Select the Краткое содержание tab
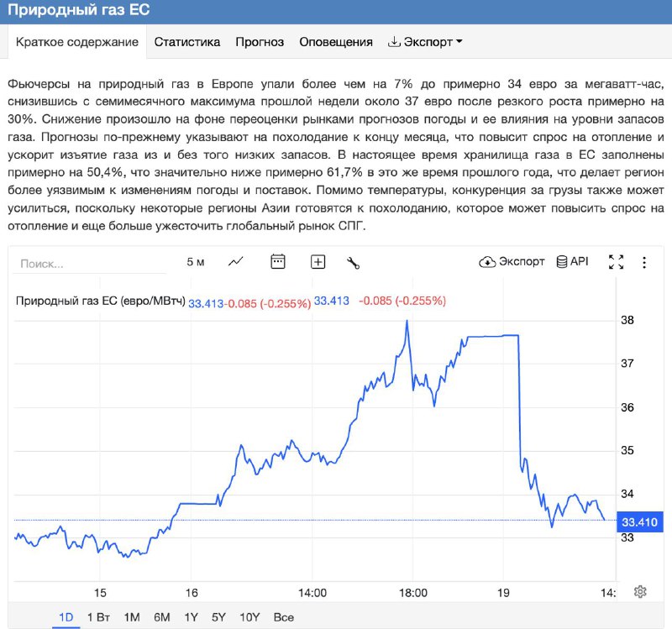This screenshot has height=629, width=672. click(77, 42)
